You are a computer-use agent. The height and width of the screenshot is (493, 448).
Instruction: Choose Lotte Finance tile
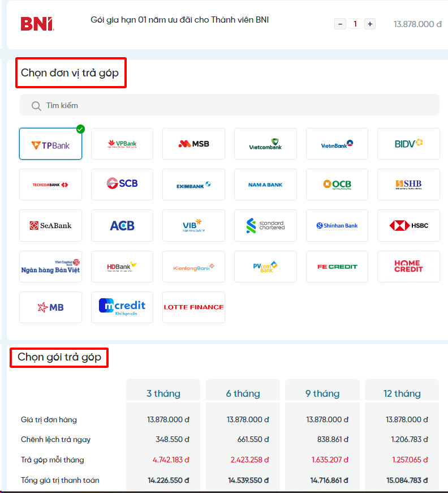click(x=193, y=307)
